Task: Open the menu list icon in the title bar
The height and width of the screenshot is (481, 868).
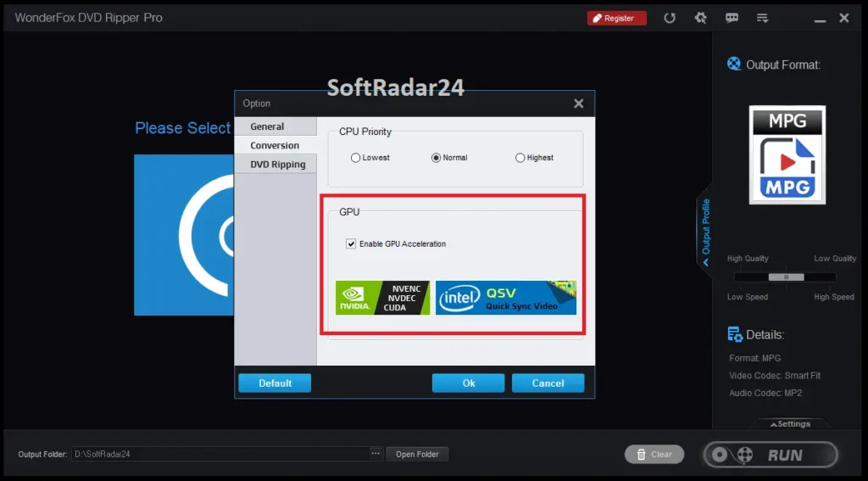Action: [762, 19]
